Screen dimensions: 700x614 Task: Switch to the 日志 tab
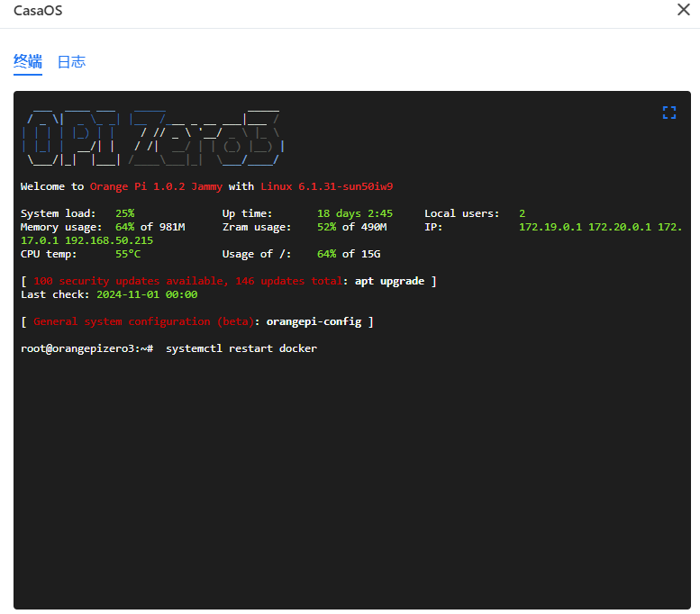pyautogui.click(x=71, y=62)
